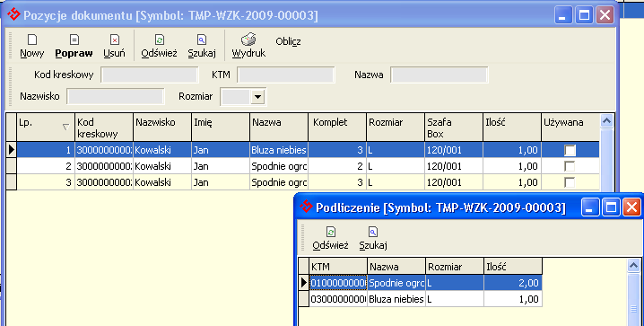
Task: Click KTM '0100000000' in Podliczenie
Action: (338, 283)
